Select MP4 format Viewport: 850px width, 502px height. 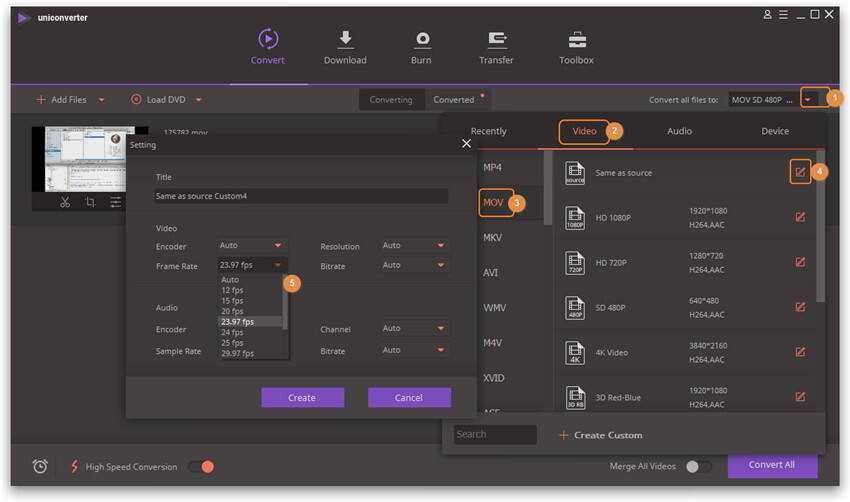[x=493, y=168]
